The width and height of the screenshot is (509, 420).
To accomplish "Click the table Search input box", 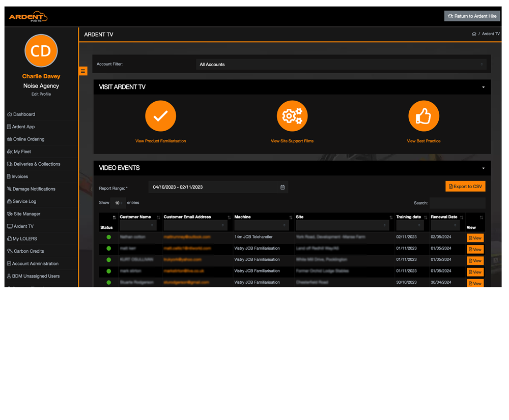I will tap(458, 203).
